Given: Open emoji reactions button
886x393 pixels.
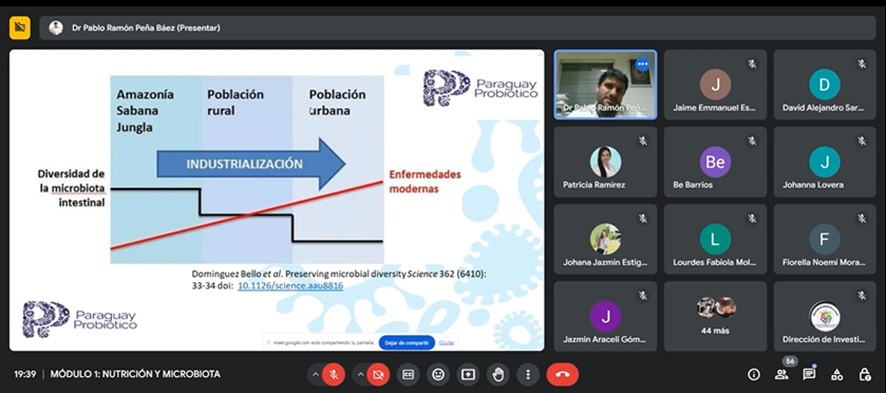Looking at the screenshot, I should [x=438, y=374].
